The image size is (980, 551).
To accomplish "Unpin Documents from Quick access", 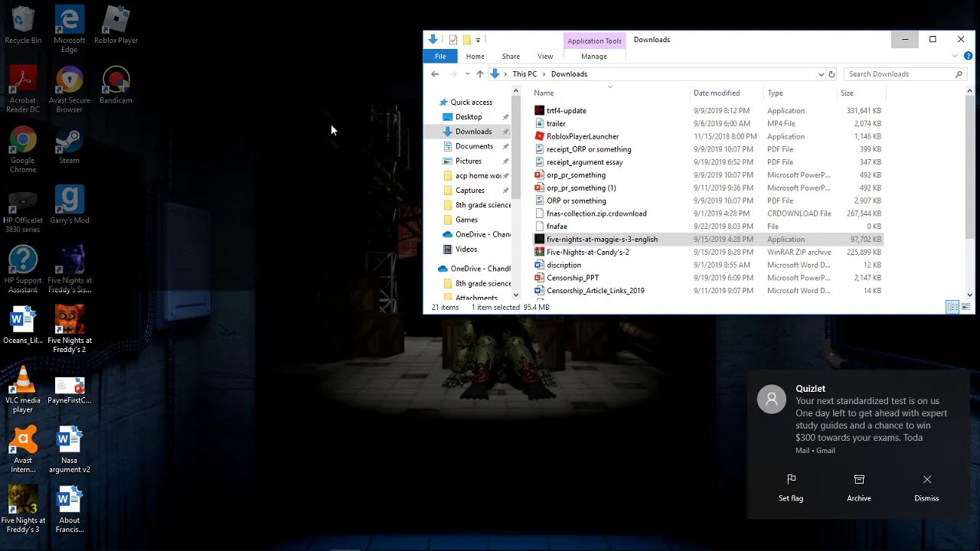I will click(505, 146).
